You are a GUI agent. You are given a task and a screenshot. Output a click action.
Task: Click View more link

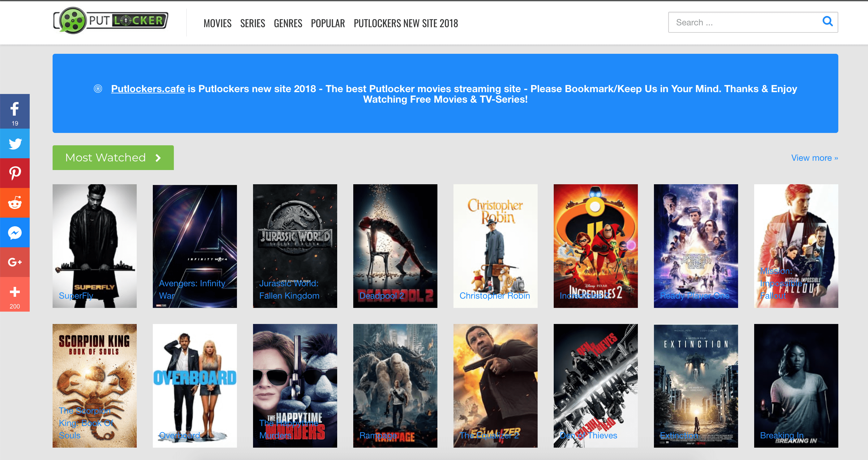pos(814,158)
